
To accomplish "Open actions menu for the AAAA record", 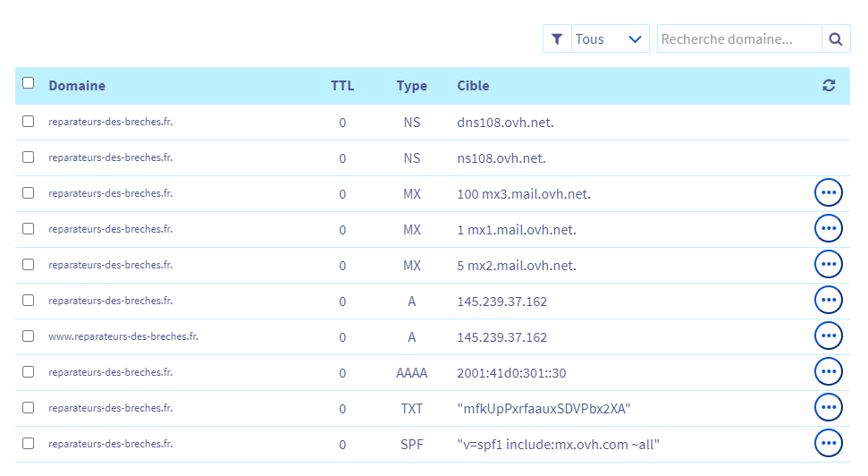I will (829, 371).
